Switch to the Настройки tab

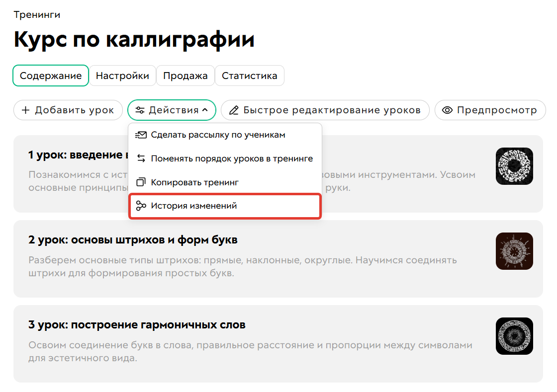pos(122,75)
